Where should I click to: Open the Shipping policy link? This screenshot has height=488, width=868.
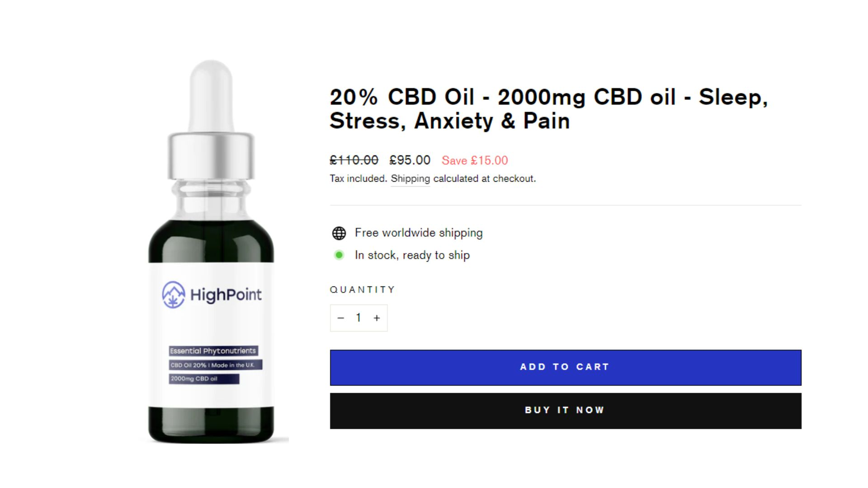click(410, 179)
